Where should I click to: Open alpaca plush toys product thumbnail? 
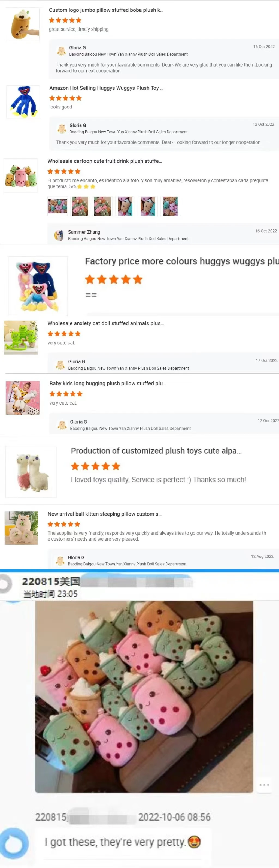coord(31,472)
